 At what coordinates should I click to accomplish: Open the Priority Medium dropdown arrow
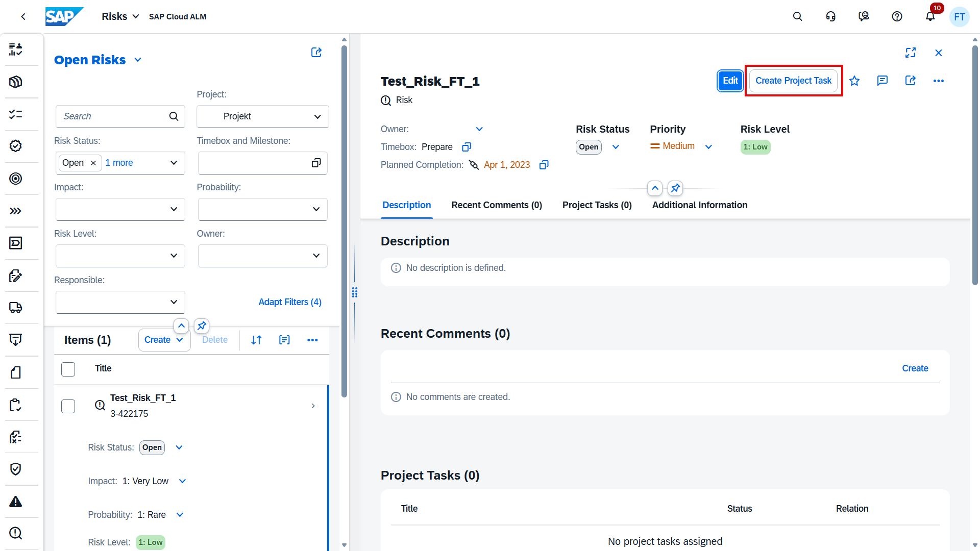point(708,147)
